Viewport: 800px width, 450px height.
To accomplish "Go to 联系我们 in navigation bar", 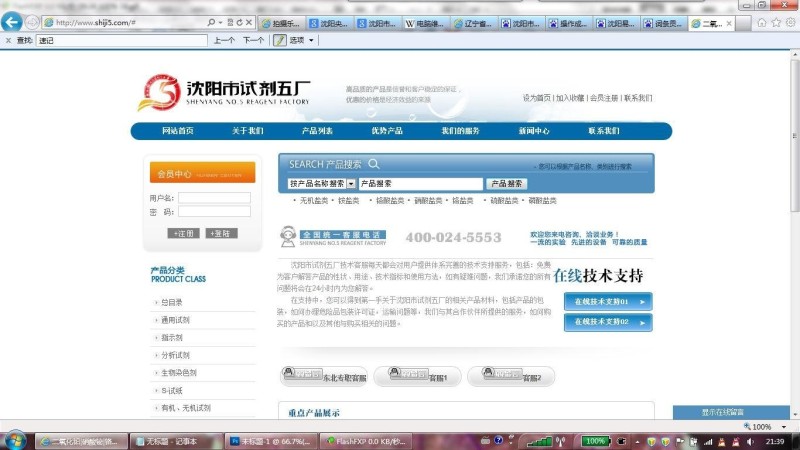I will [x=604, y=131].
